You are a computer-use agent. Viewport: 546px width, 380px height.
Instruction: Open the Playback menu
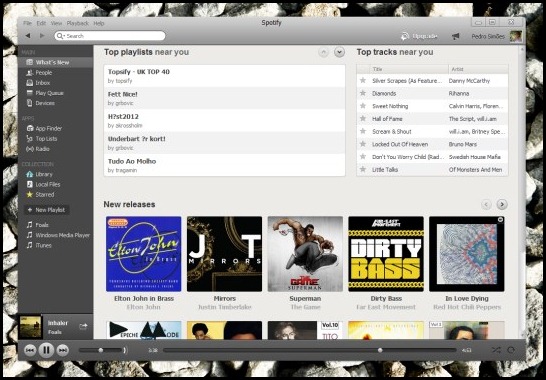(78, 23)
